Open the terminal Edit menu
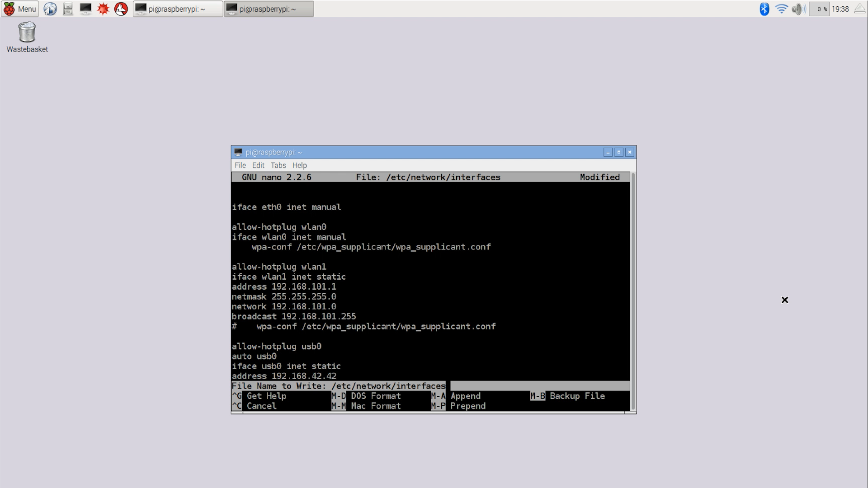The width and height of the screenshot is (868, 488). (x=258, y=165)
